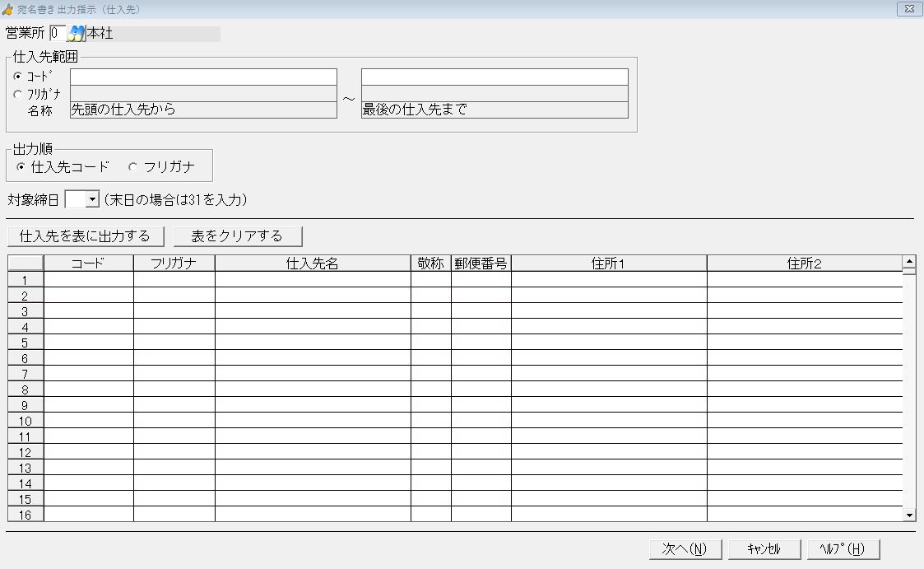The height and width of the screenshot is (569, 924).
Task: Click the binoculars search icon beside 営業所
Action: [x=76, y=34]
